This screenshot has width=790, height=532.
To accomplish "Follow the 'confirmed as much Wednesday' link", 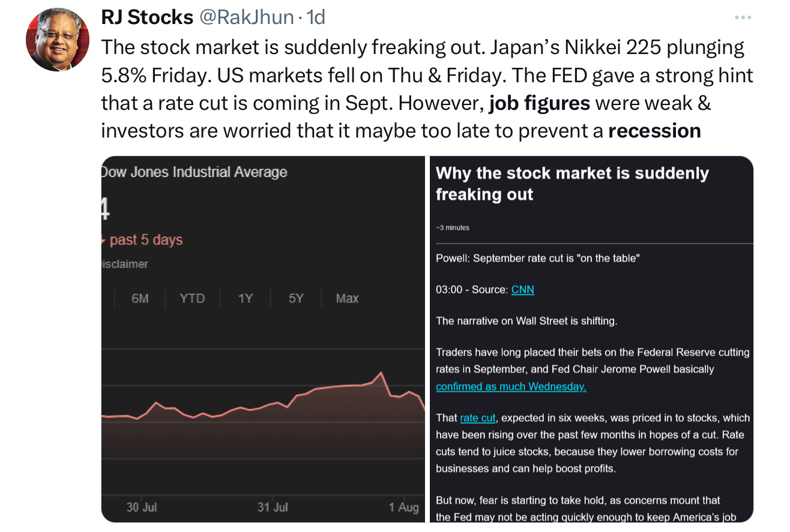I will pyautogui.click(x=511, y=387).
